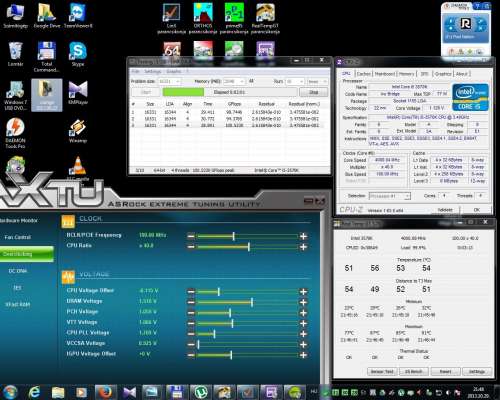Click the Validate button in CPU-Z
Image resolution: width=500 pixels, height=400 pixels.
(x=445, y=210)
